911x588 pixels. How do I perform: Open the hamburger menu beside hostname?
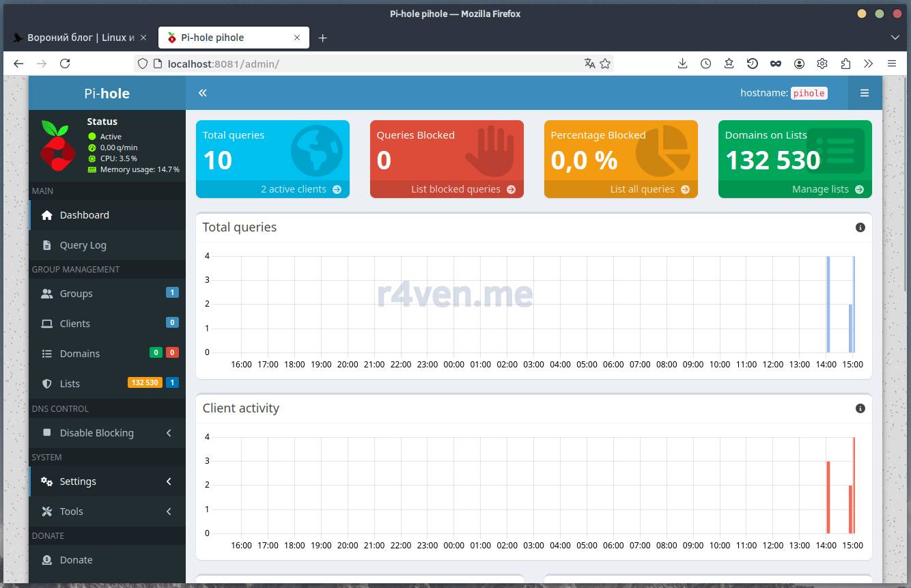pyautogui.click(x=864, y=93)
